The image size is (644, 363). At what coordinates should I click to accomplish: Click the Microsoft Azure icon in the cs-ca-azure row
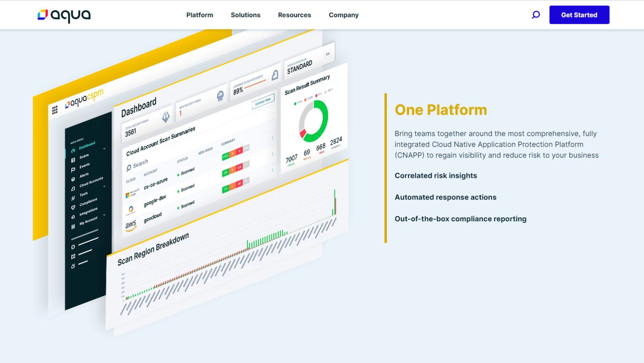tap(132, 194)
